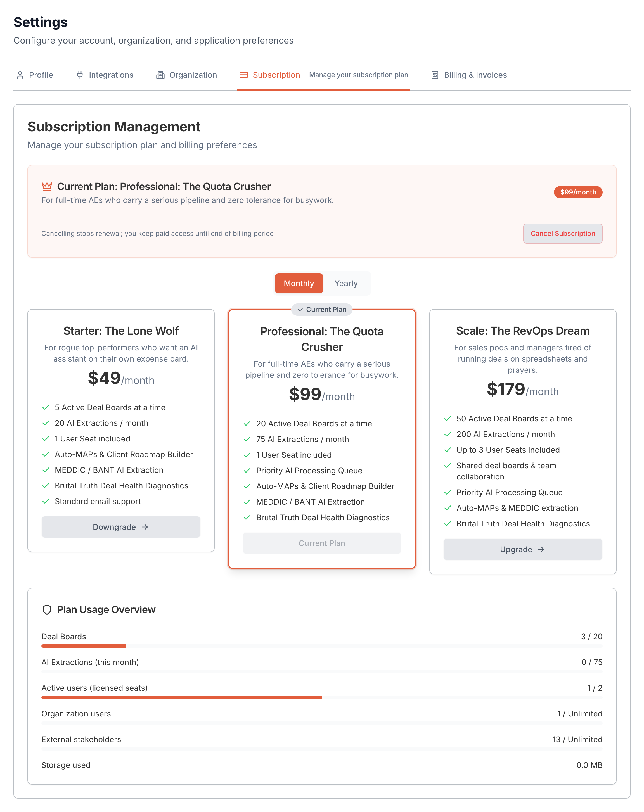Click the shield icon by Plan Usage Overview
Viewport: 644px width, 812px height.
(x=47, y=610)
